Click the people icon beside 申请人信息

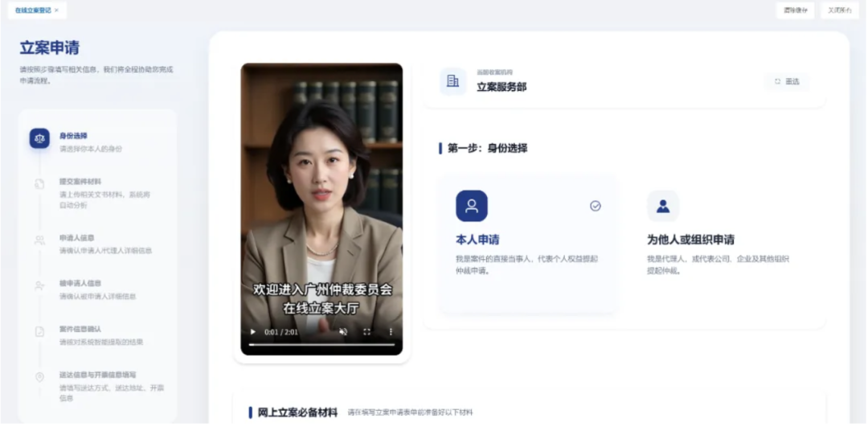(x=39, y=240)
